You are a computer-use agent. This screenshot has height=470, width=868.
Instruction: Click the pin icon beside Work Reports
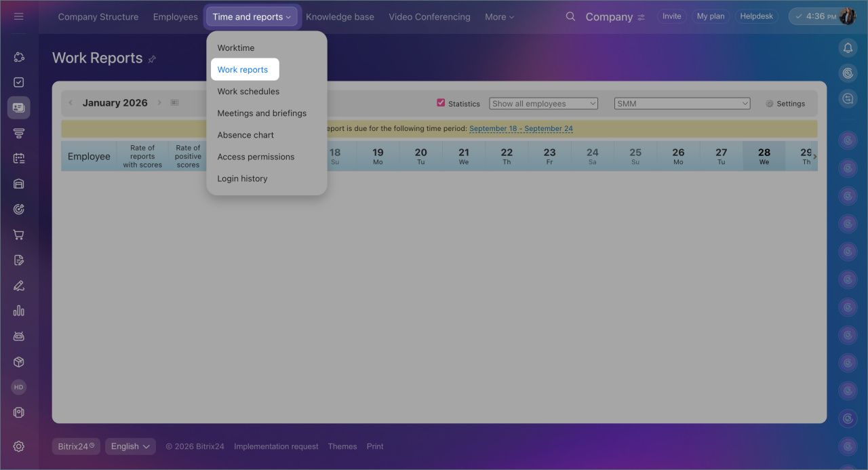pos(152,59)
